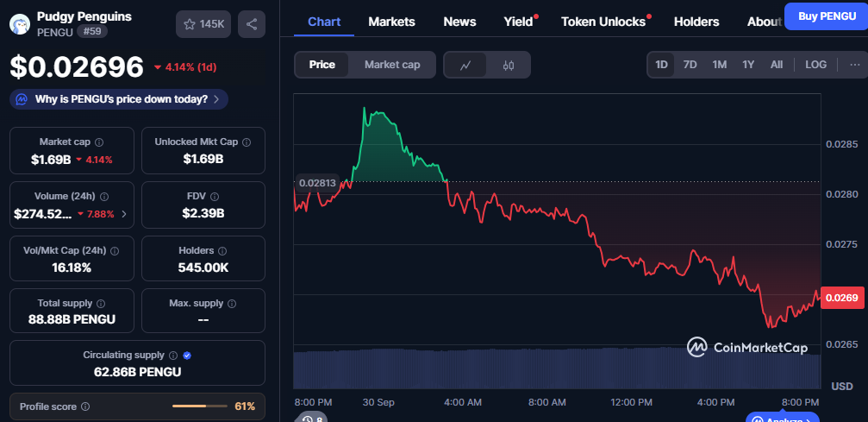Select the Price chart toggle
Image resolution: width=868 pixels, height=422 pixels.
(x=322, y=65)
